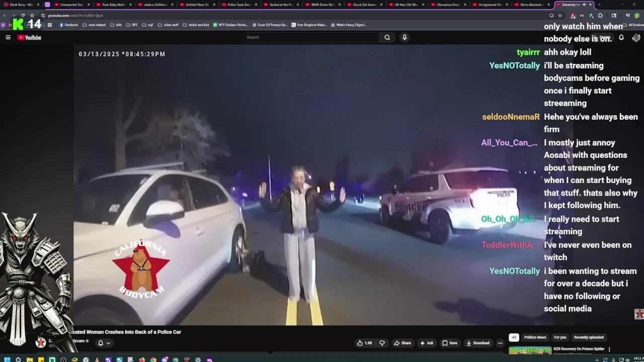Open the RFS bookmarks folder

pos(132,25)
